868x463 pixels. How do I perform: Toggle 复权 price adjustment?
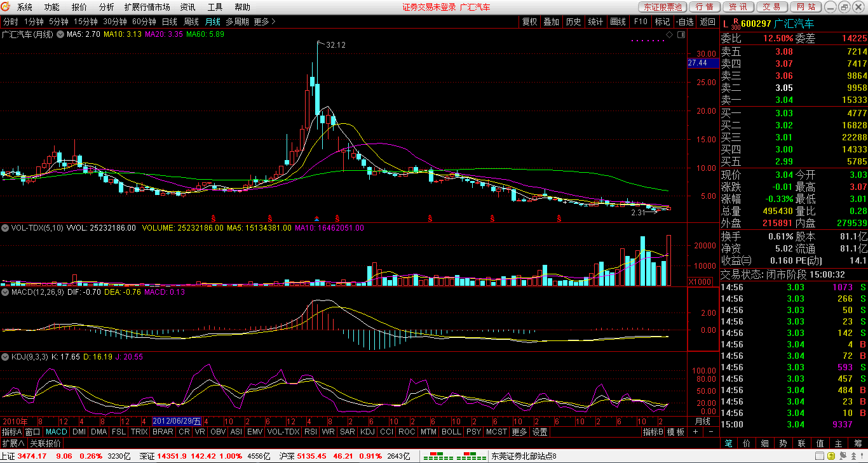(x=529, y=22)
